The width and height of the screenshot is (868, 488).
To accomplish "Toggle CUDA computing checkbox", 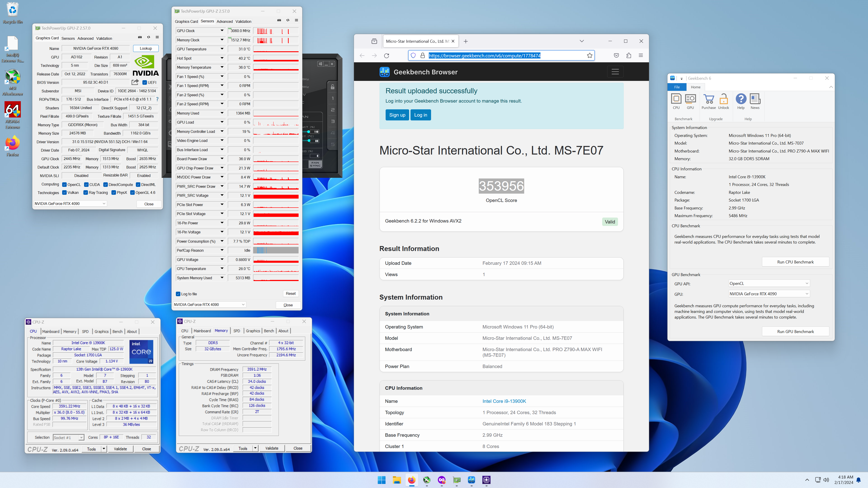I will point(86,185).
